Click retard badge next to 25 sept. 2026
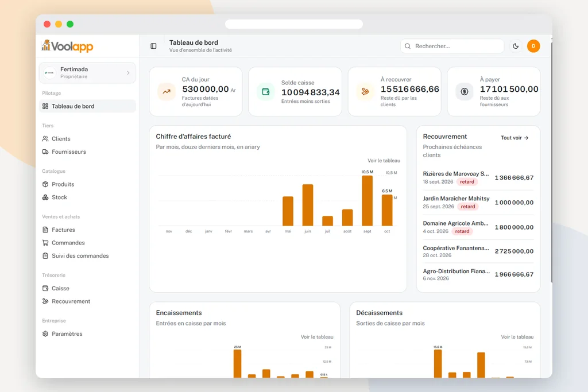Image resolution: width=588 pixels, height=392 pixels. pyautogui.click(x=468, y=207)
